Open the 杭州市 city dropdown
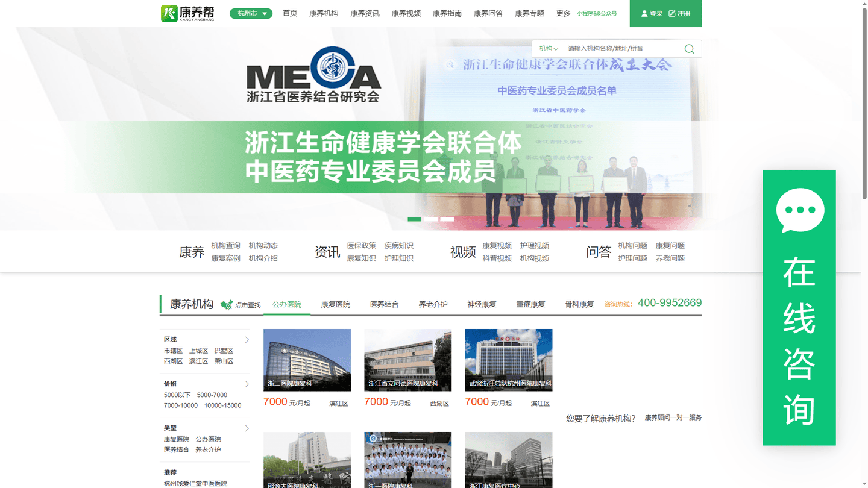The height and width of the screenshot is (488, 868). point(251,13)
